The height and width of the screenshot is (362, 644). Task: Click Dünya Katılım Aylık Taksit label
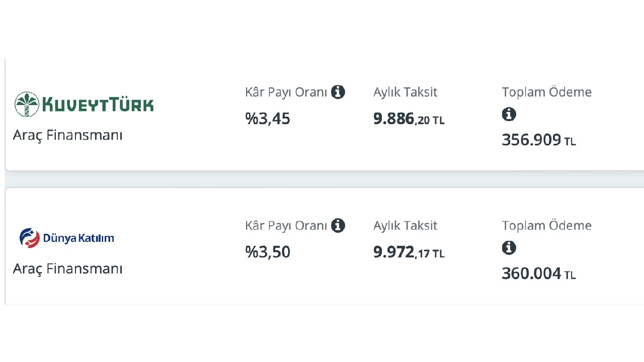click(406, 226)
